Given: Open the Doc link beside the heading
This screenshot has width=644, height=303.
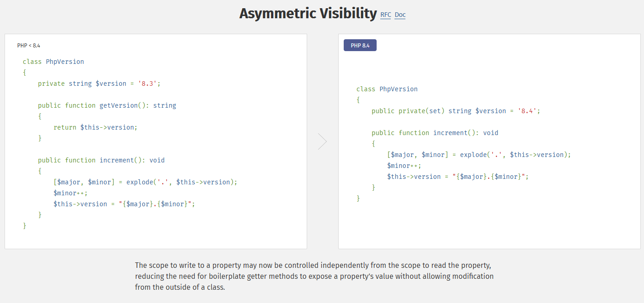Looking at the screenshot, I should 400,15.
